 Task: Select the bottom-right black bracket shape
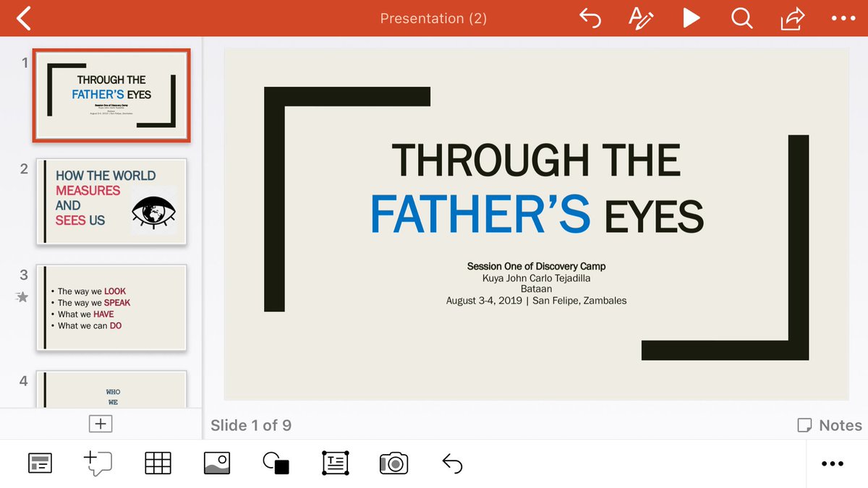coord(799,247)
